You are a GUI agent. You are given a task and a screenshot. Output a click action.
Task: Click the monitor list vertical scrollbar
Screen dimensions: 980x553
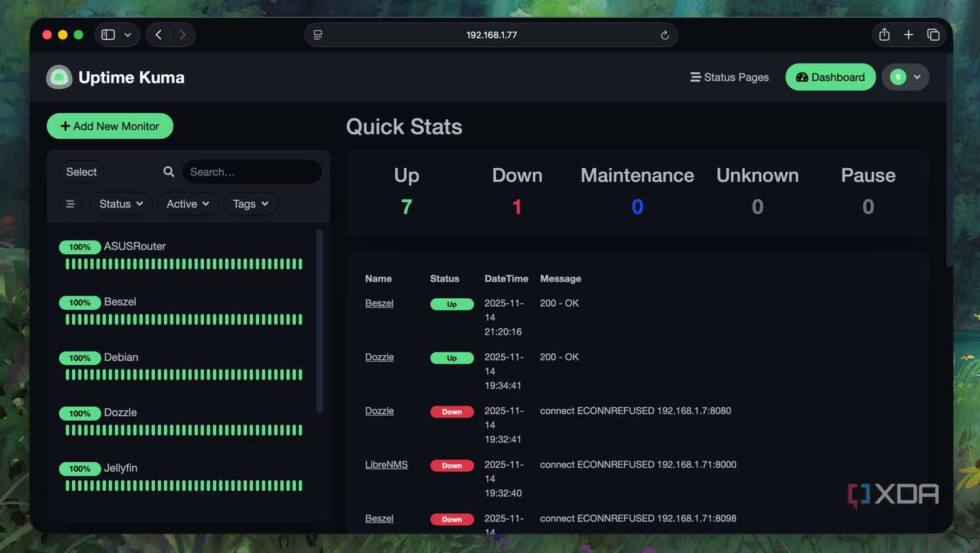coord(320,321)
